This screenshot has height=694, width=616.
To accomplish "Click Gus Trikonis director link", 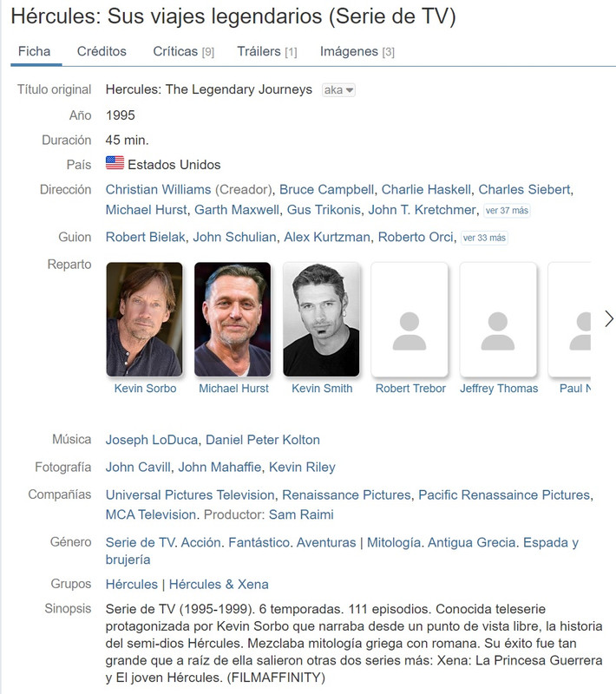I will point(324,210).
